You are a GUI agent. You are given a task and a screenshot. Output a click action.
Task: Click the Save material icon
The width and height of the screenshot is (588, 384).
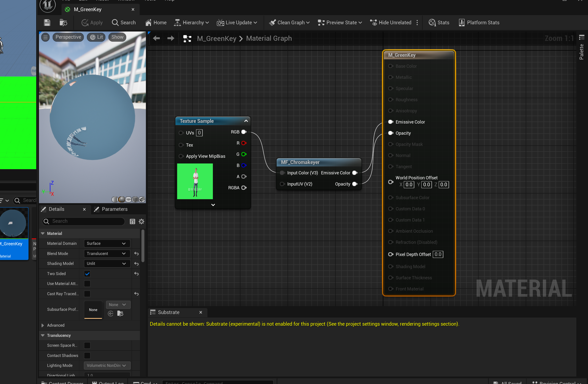pos(47,23)
